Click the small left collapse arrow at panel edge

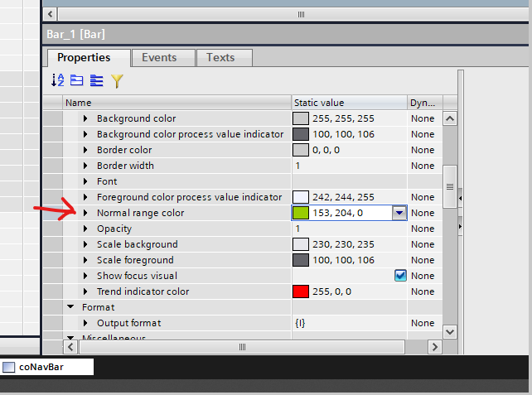(461, 197)
